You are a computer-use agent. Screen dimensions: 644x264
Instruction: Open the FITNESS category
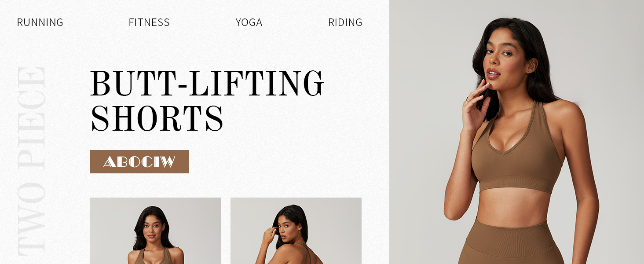pyautogui.click(x=149, y=22)
